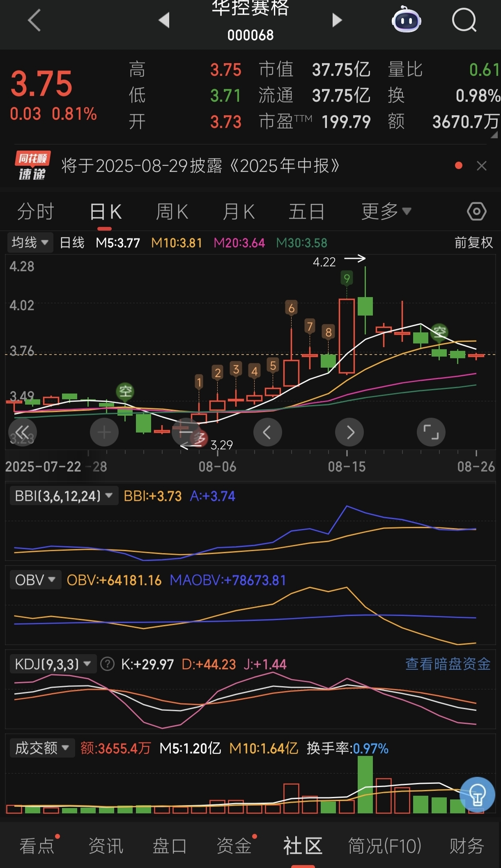The image size is (501, 868).
Task: Tap the 换手率 0.97% value
Action: pos(347,748)
